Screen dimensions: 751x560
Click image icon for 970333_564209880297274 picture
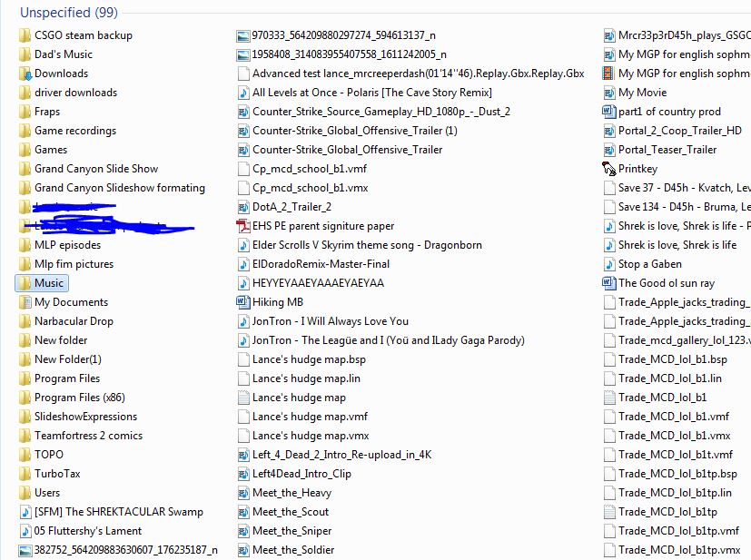243,36
